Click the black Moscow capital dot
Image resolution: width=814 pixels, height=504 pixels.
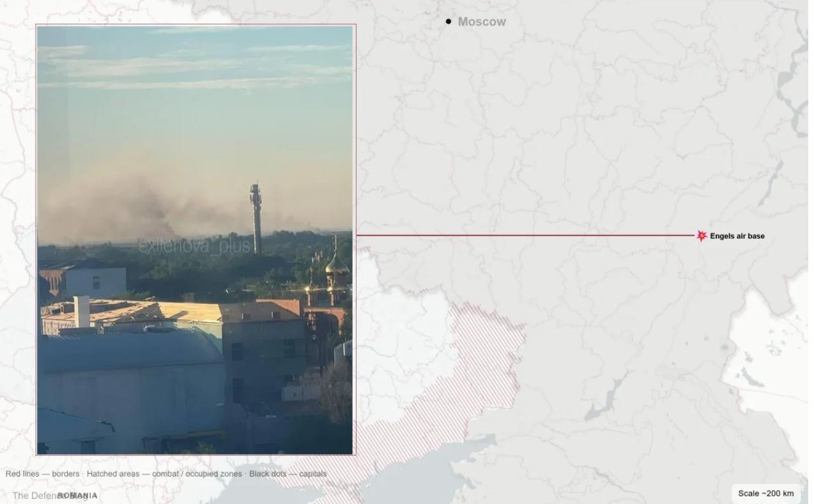(449, 22)
